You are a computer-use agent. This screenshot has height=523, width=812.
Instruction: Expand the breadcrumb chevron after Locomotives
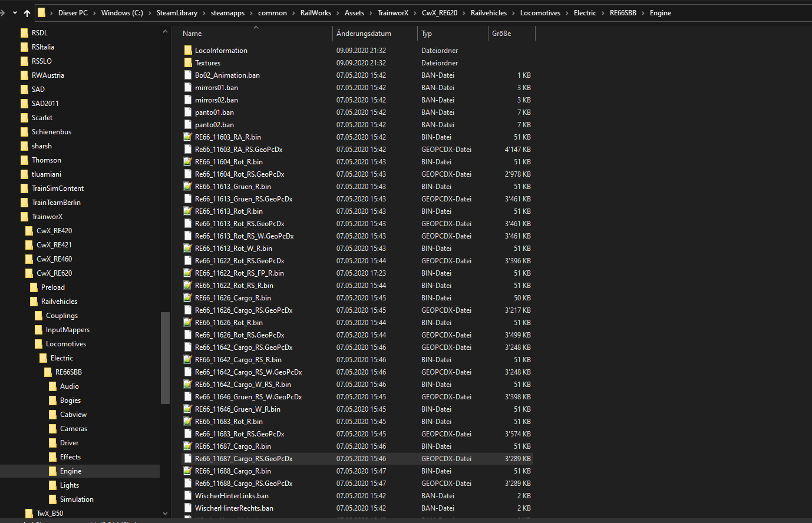[x=567, y=13]
